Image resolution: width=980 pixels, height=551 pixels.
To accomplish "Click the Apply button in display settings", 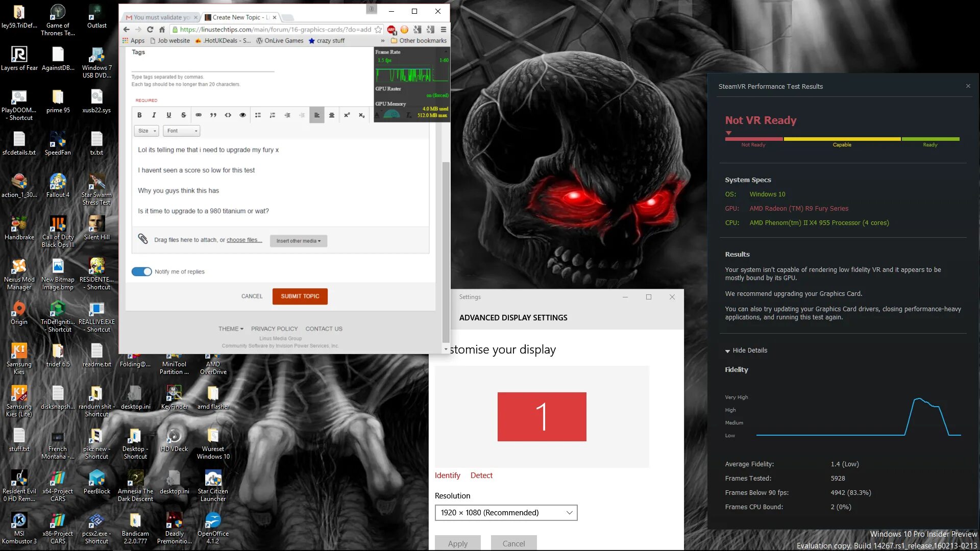I will [458, 543].
